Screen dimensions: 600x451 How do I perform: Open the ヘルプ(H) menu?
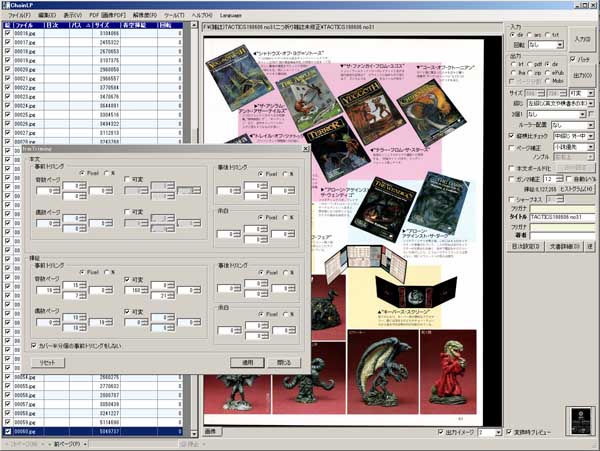[x=202, y=15]
